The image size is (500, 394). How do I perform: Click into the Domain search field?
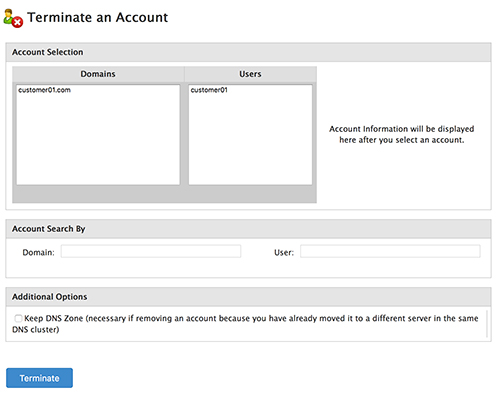tap(151, 251)
